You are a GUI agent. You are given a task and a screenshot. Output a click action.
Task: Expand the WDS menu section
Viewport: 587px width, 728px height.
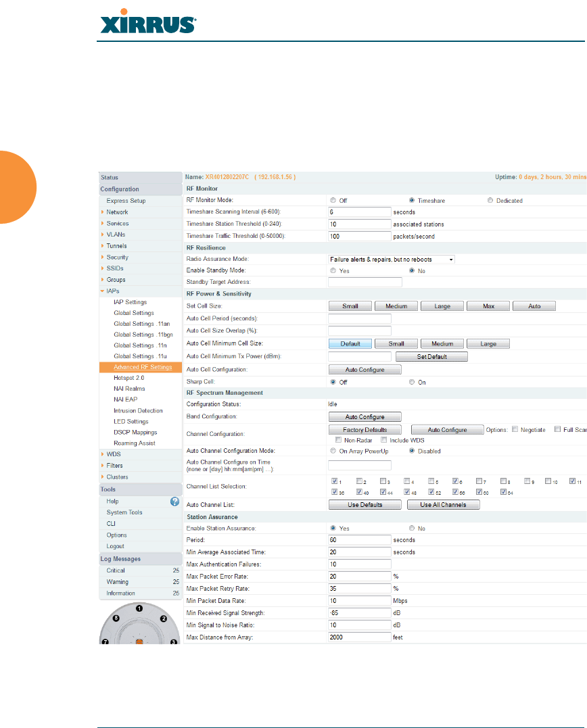coord(114,454)
